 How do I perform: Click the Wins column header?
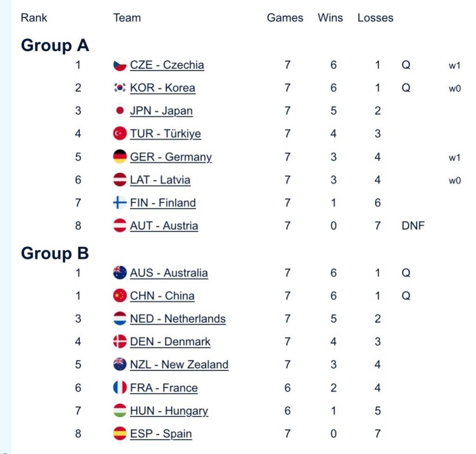pyautogui.click(x=330, y=18)
